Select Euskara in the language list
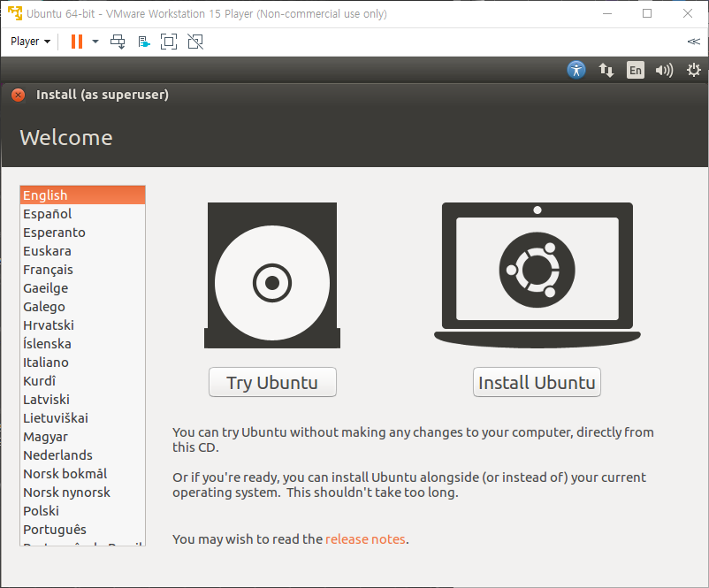 83,250
